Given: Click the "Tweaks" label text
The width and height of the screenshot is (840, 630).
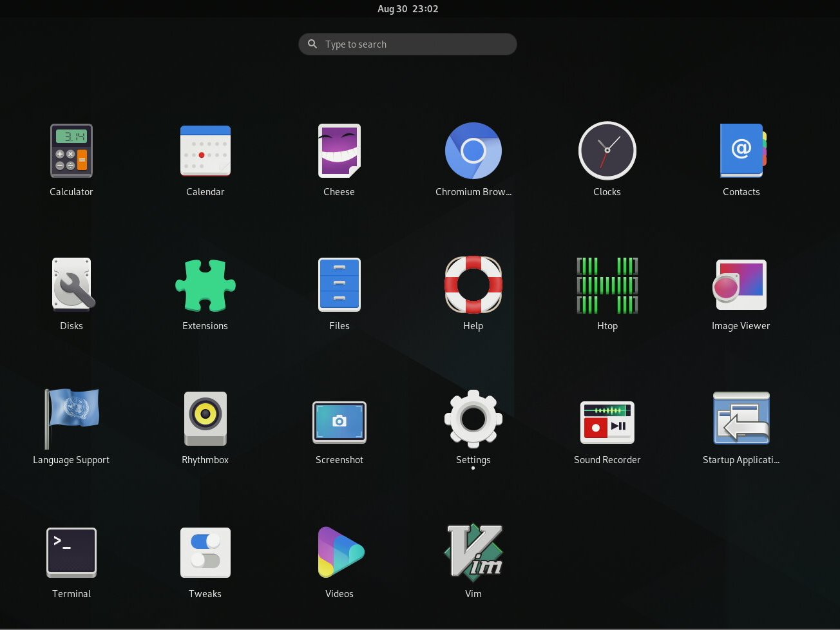Looking at the screenshot, I should pyautogui.click(x=205, y=594).
